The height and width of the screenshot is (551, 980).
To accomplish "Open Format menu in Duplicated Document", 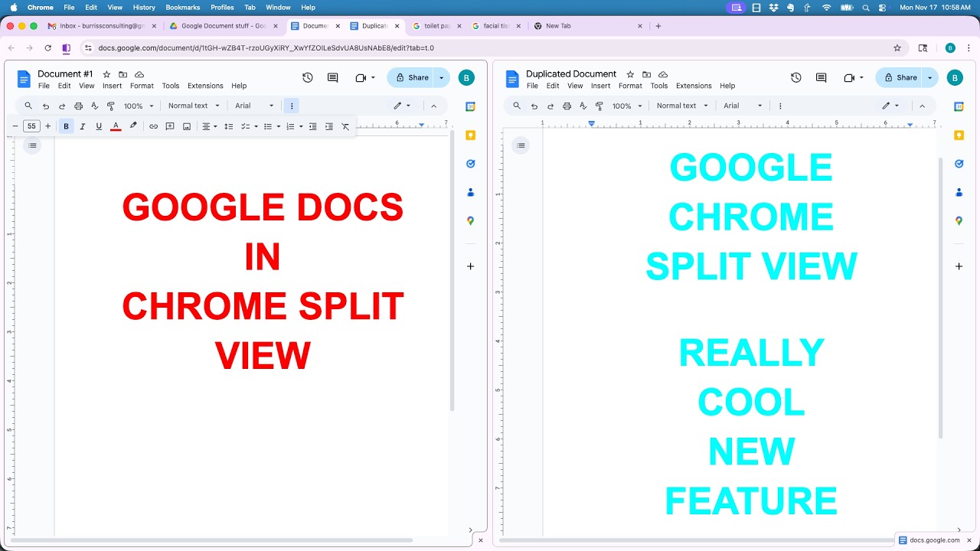I will (x=630, y=86).
